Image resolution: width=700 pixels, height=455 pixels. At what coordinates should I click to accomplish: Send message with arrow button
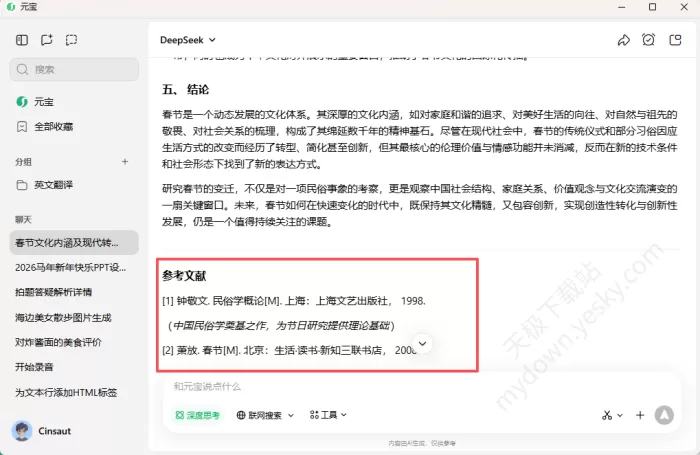pyautogui.click(x=664, y=415)
